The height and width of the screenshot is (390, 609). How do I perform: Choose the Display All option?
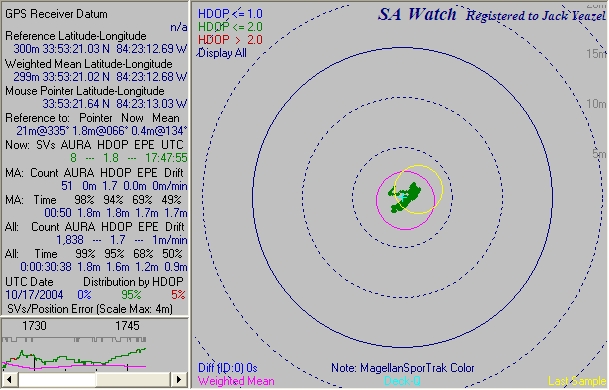[223, 53]
